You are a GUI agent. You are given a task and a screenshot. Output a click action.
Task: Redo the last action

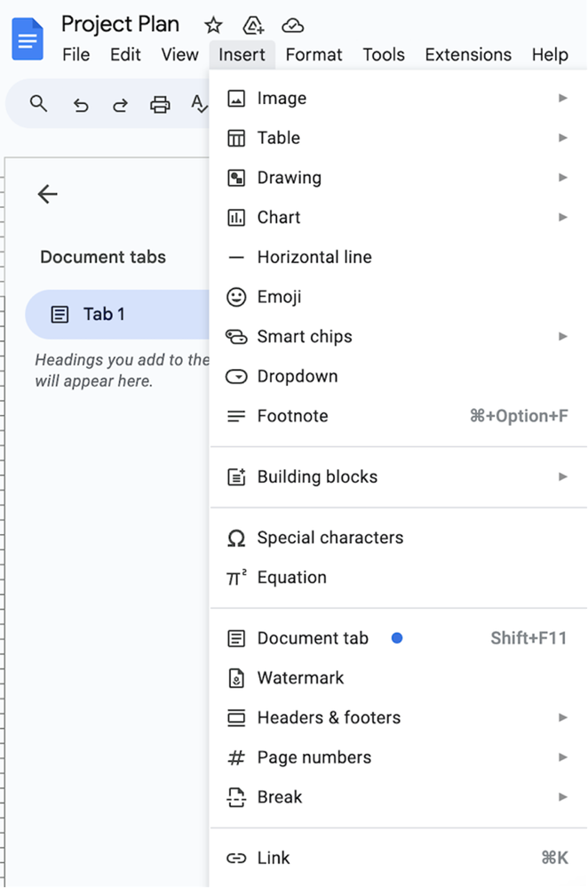120,105
